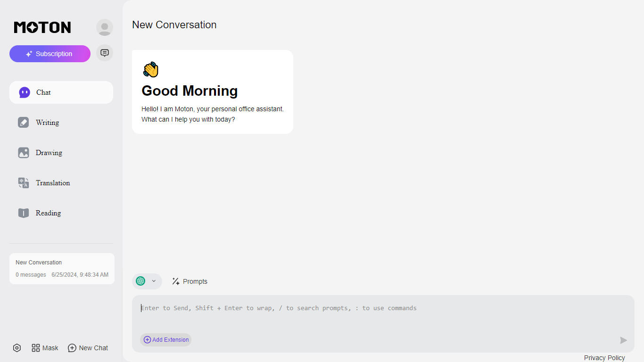Select the Chat menu item
This screenshot has height=362, width=644.
pos(61,92)
